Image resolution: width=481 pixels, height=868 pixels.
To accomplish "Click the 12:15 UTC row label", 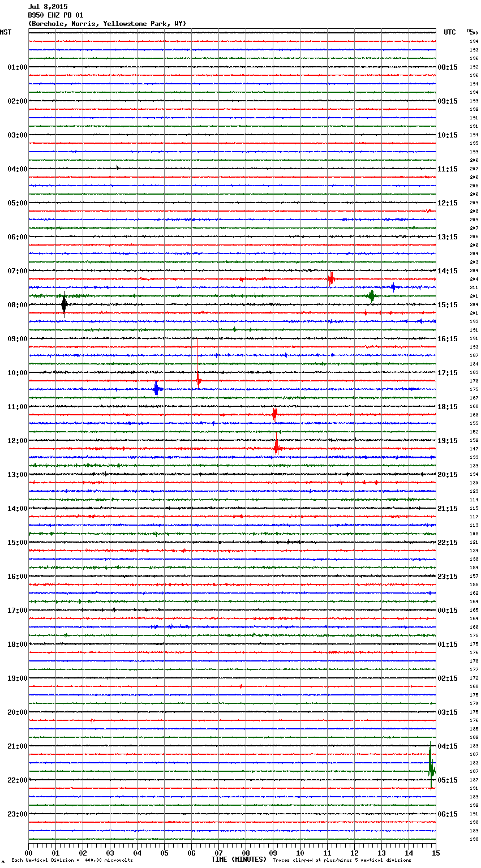I will pyautogui.click(x=448, y=203).
